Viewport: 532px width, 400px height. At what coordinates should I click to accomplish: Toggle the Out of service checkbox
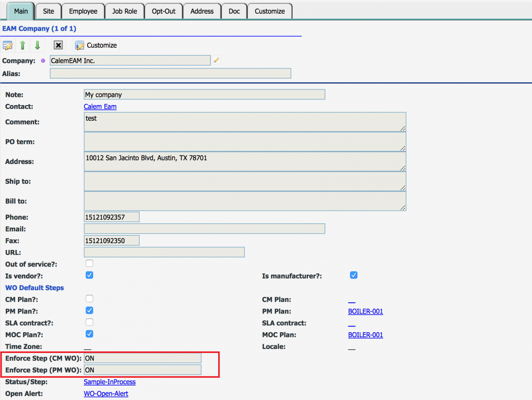tap(89, 263)
